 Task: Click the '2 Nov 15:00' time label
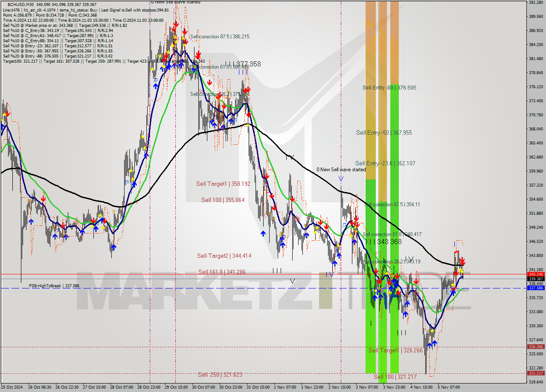tap(339, 387)
